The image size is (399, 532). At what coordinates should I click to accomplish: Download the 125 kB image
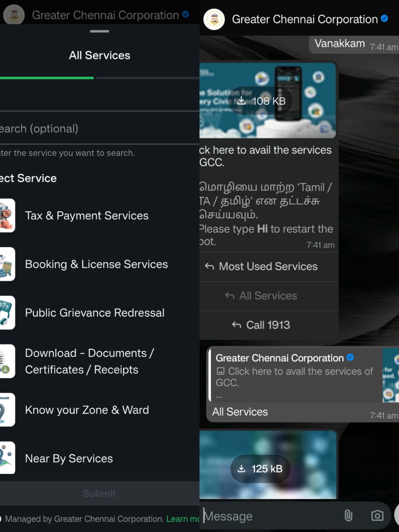(260, 469)
